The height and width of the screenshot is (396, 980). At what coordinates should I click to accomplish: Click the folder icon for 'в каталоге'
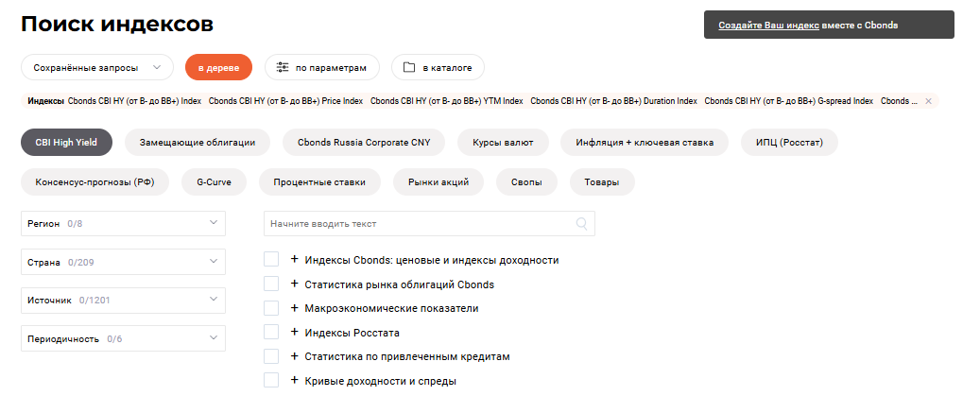coord(408,68)
